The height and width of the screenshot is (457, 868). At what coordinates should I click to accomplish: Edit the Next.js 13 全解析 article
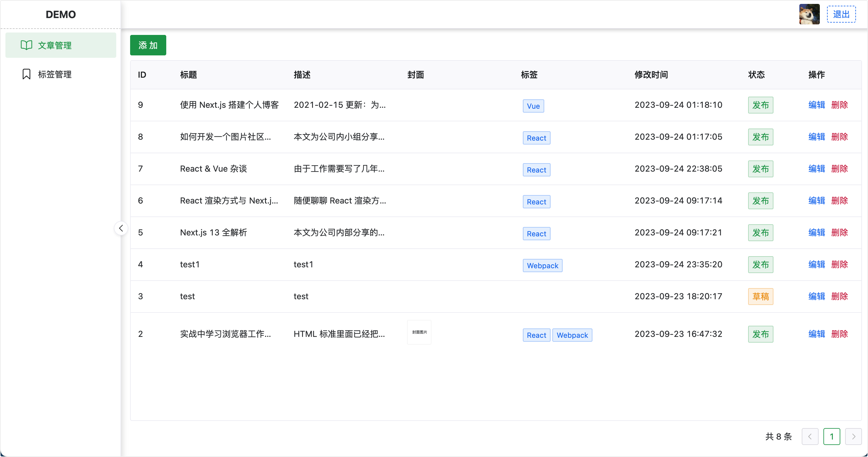click(x=816, y=232)
